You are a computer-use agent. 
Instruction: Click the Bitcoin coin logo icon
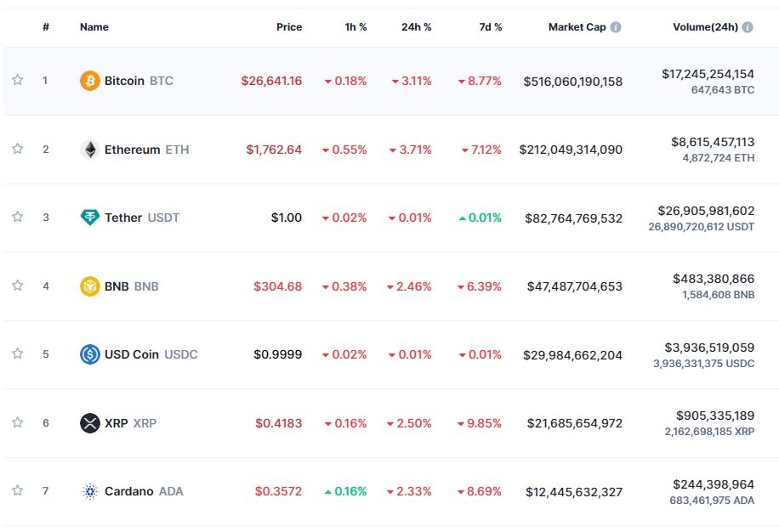pos(89,81)
